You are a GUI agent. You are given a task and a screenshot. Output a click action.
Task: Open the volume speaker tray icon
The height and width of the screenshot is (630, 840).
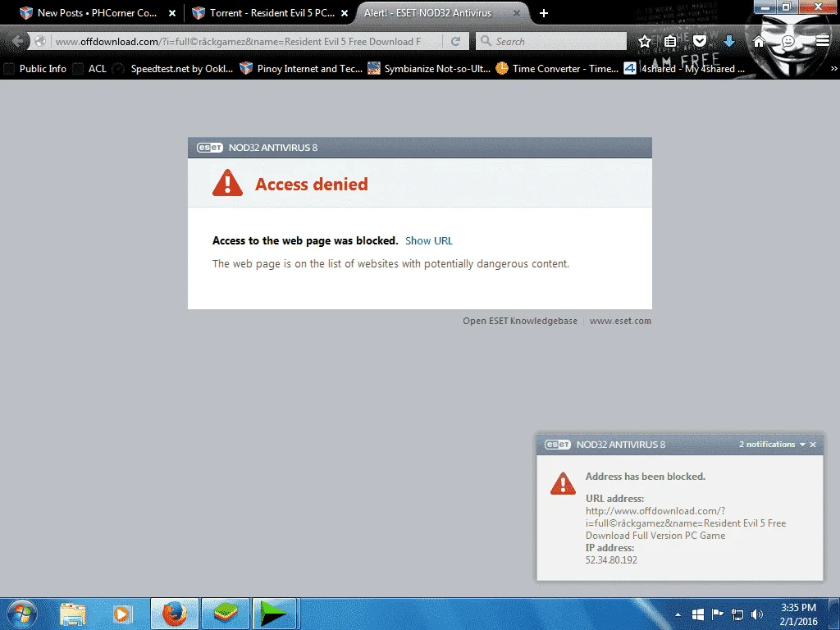757,614
